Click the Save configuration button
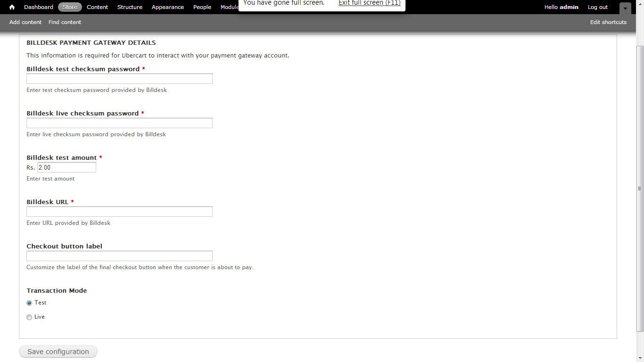Image resolution: width=644 pixels, height=362 pixels. pos(58,352)
